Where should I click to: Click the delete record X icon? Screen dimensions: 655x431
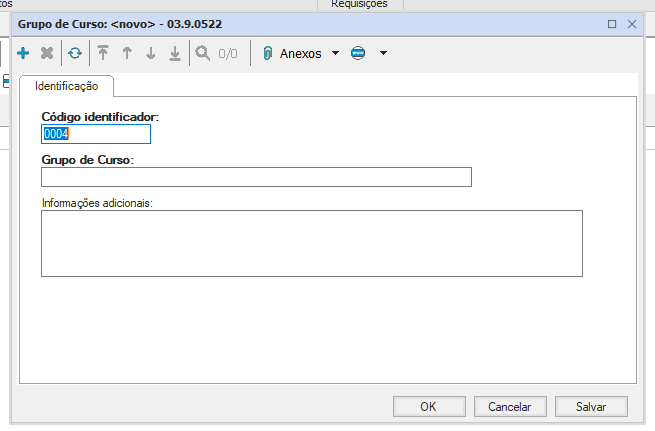(47, 54)
